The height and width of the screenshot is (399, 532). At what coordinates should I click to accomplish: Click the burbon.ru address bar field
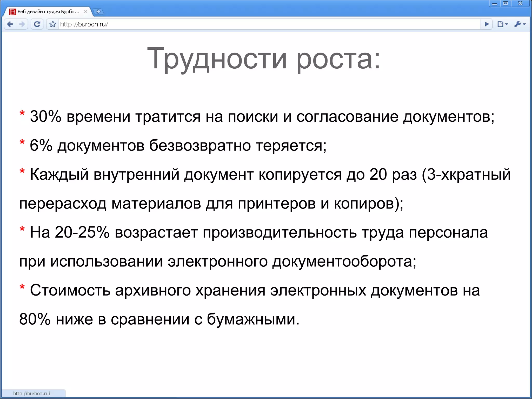click(x=269, y=24)
